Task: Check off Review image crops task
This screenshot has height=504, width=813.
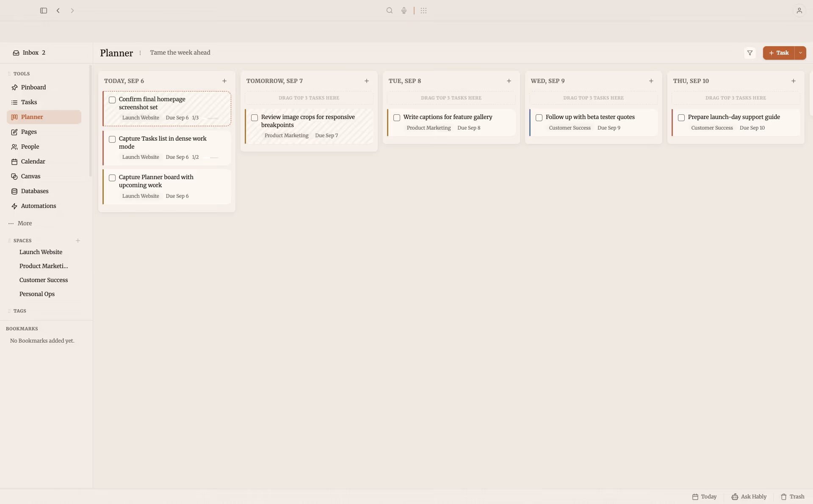Action: click(254, 118)
